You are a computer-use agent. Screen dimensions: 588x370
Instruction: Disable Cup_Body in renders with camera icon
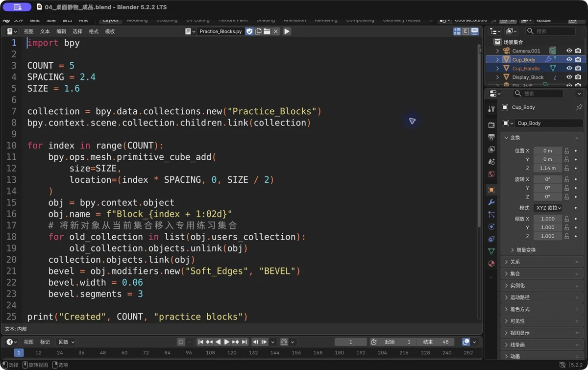coord(578,60)
